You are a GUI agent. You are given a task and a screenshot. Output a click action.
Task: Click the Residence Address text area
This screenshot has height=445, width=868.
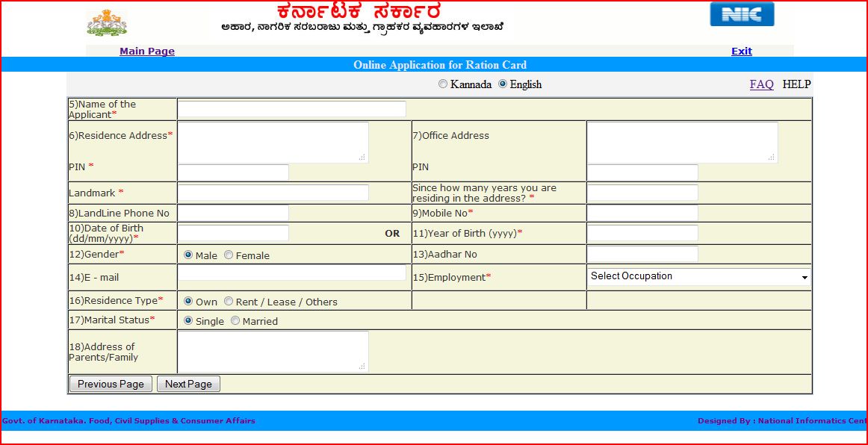[x=272, y=142]
